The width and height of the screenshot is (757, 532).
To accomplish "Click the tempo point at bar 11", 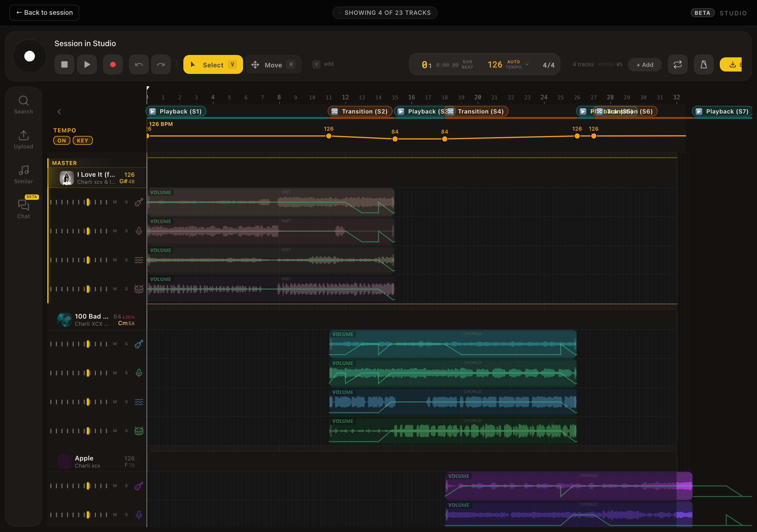I will click(x=329, y=136).
